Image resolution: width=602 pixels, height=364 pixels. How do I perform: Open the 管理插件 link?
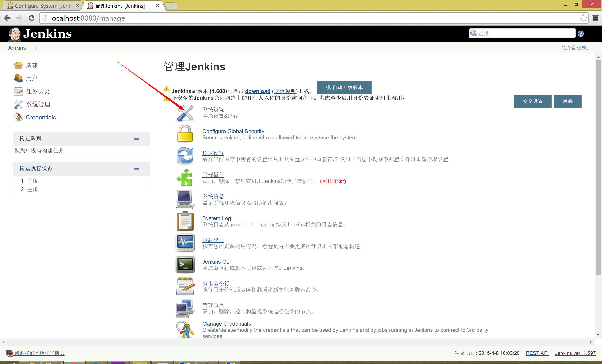point(213,175)
